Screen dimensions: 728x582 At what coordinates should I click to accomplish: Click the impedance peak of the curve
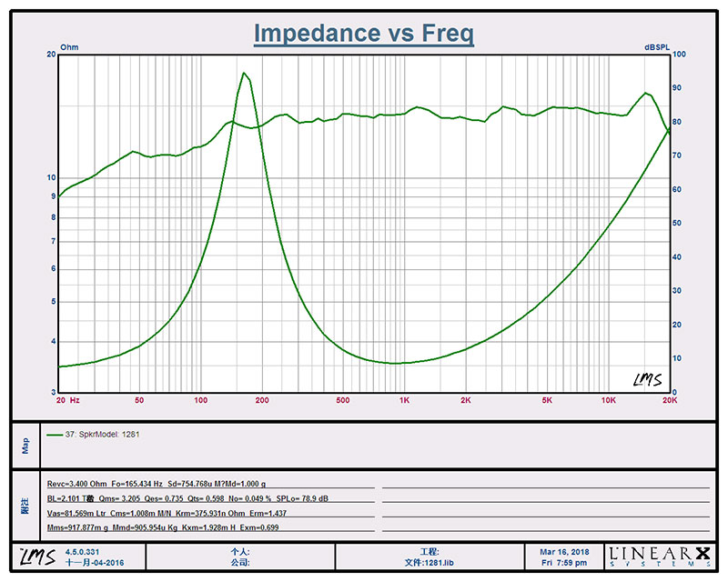tap(243, 73)
